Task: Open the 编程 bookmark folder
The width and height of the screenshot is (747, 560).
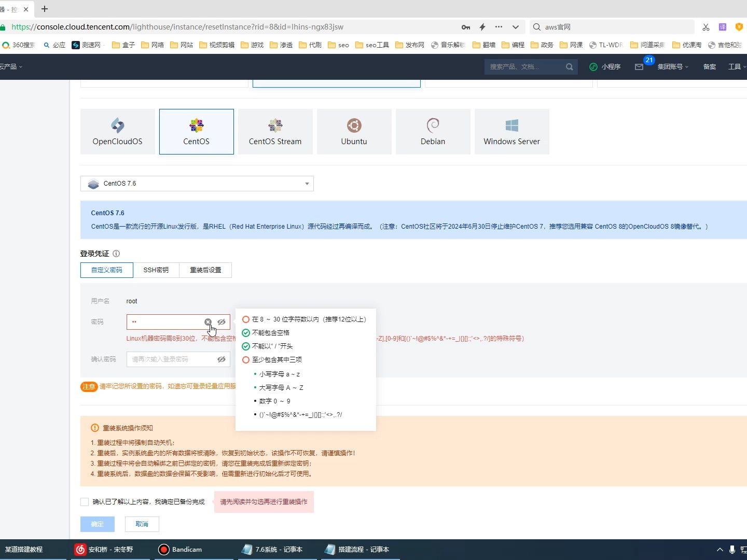Action: tap(513, 45)
